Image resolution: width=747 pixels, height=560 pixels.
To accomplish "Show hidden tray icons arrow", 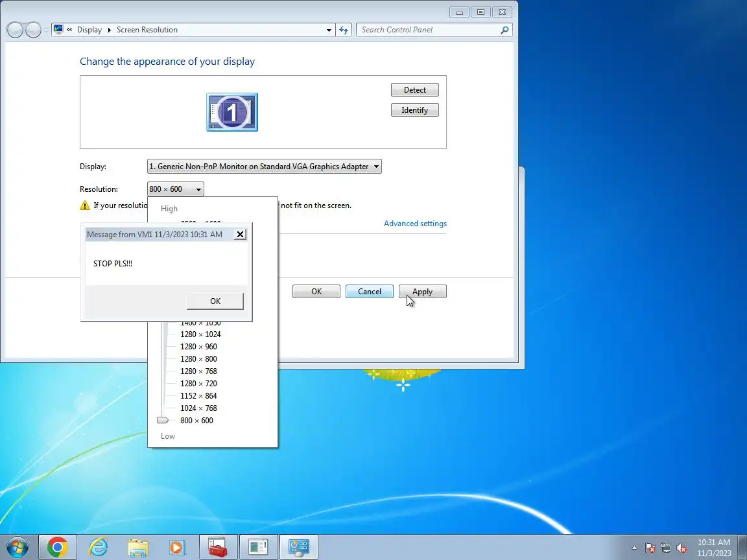I will pyautogui.click(x=634, y=548).
